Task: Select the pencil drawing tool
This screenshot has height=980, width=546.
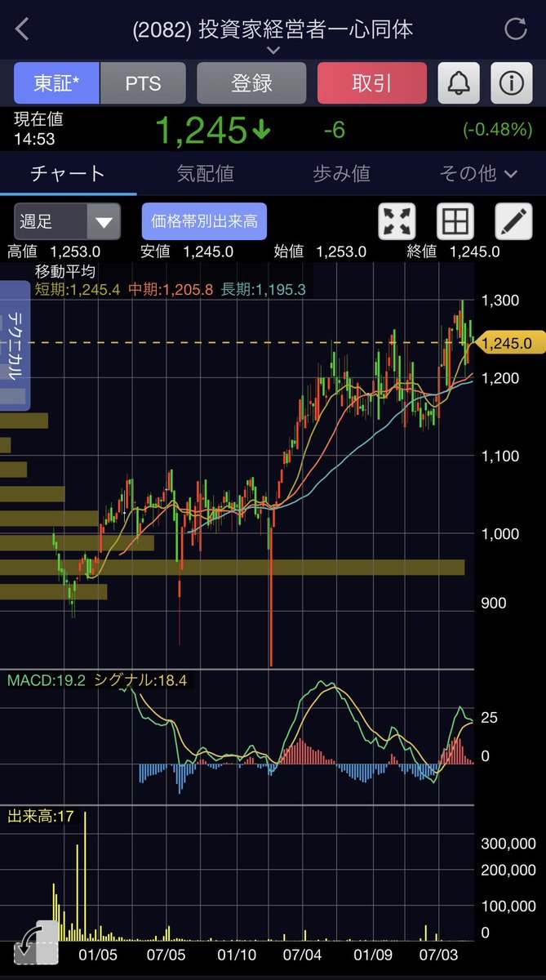Action: tap(514, 221)
